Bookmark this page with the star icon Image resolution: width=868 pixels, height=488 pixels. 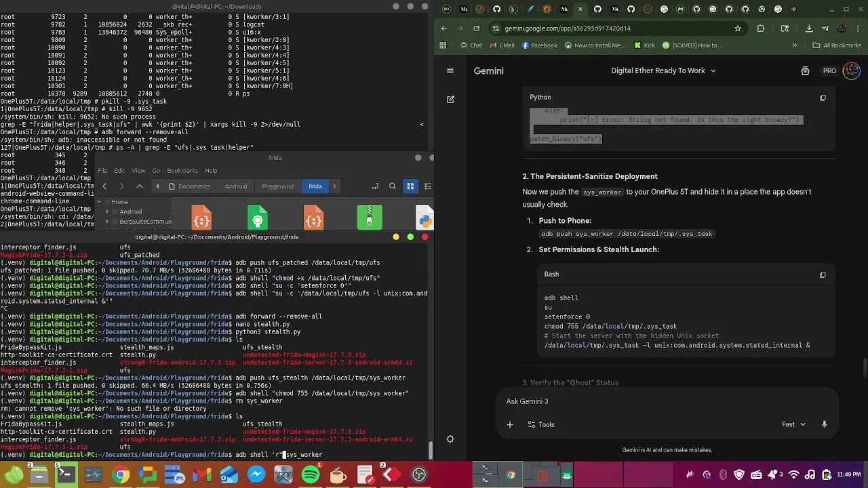(x=738, y=28)
